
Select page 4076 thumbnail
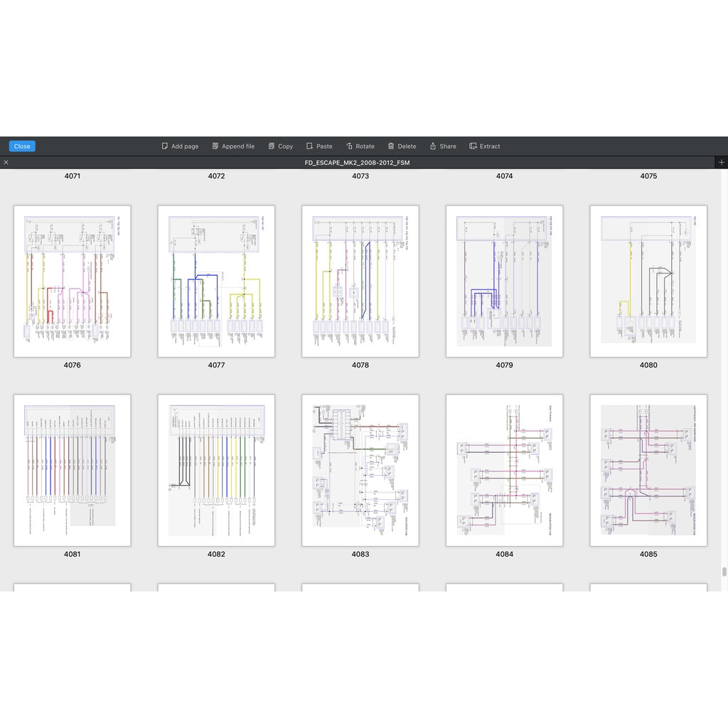[72, 282]
